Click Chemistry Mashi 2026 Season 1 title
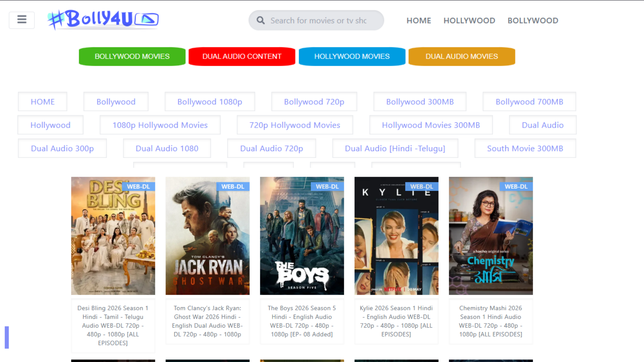Screen dimensions: 644x362 pos(491,321)
